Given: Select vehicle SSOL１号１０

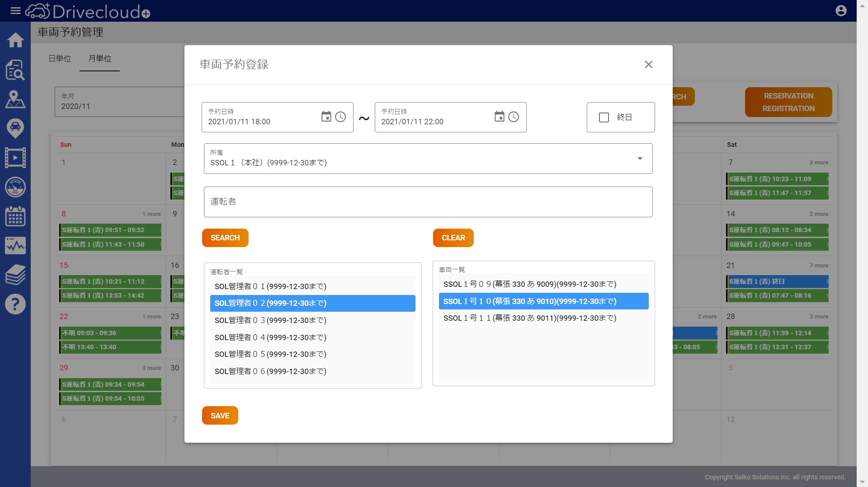Looking at the screenshot, I should tap(543, 301).
